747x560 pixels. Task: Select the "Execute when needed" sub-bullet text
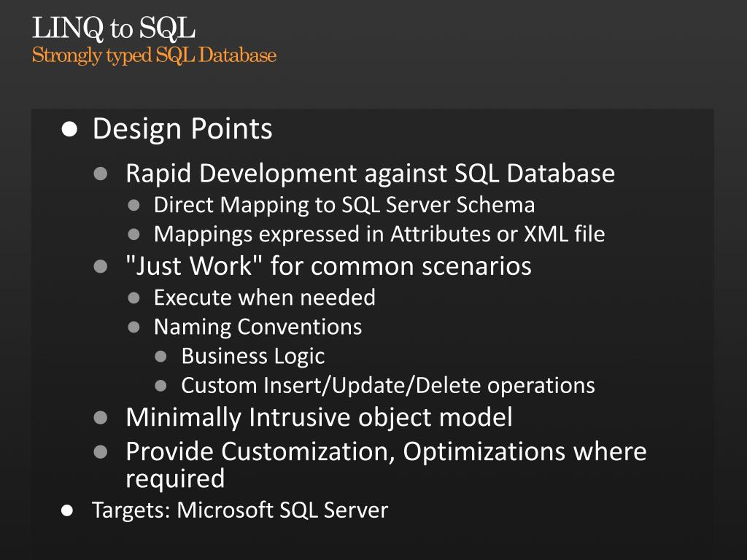264,297
